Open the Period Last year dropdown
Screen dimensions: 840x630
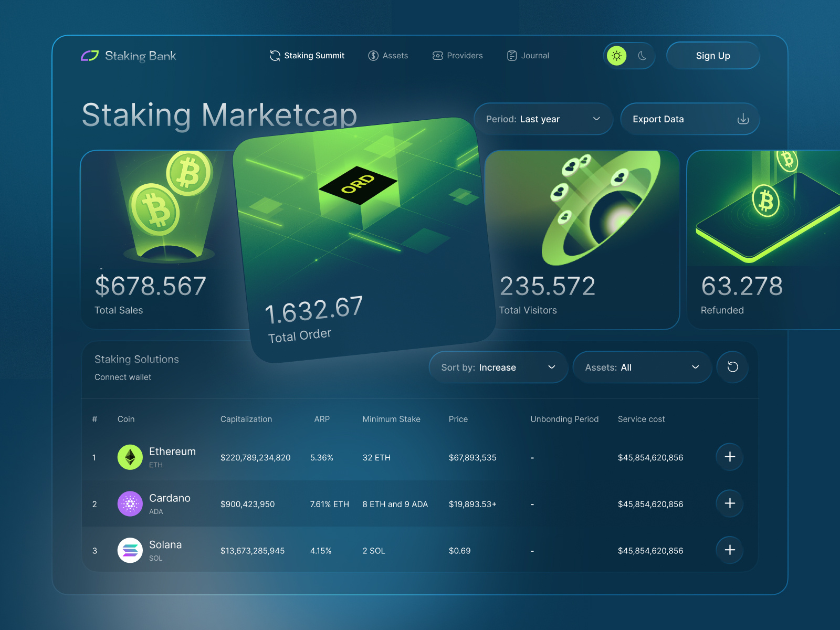coord(543,119)
